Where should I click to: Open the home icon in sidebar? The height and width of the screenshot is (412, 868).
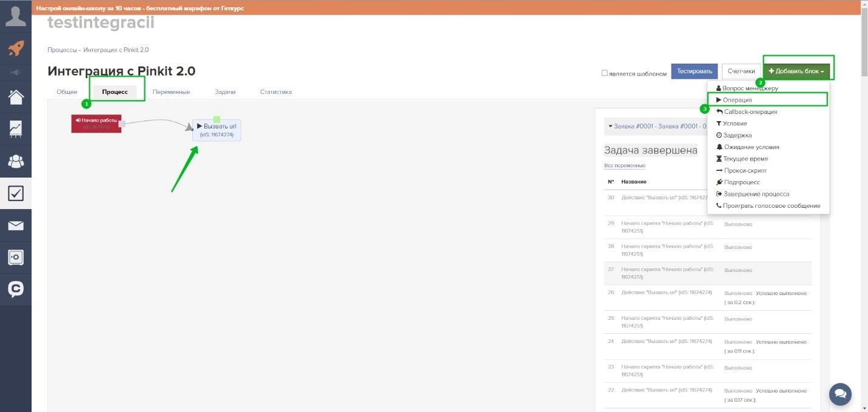point(16,97)
